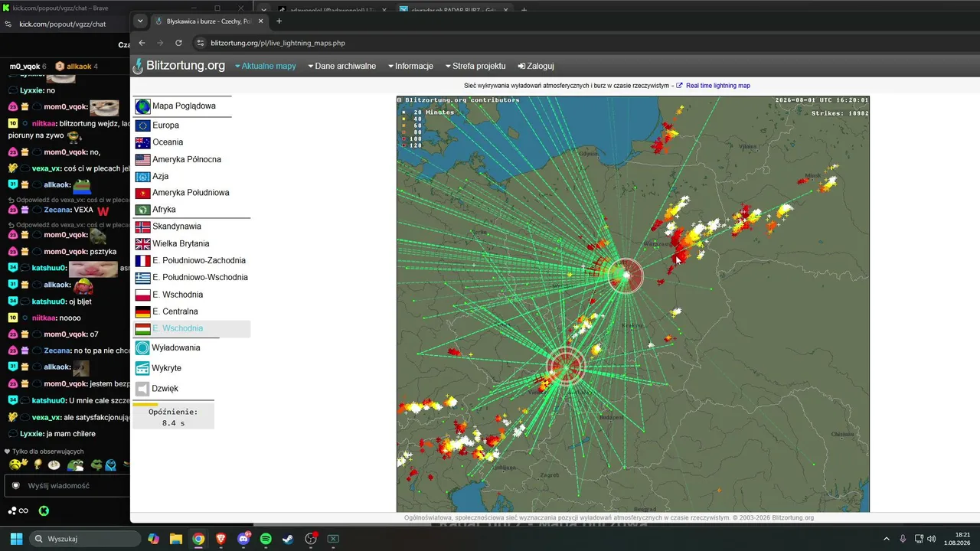Click the Wyślij wiadomość chat input
The width and height of the screenshot is (980, 551).
[67, 486]
